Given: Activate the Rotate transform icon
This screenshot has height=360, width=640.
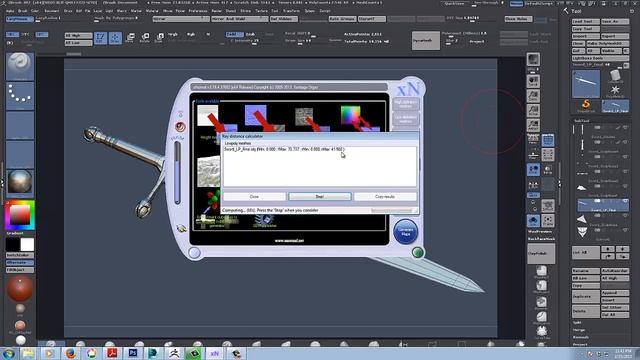Looking at the screenshot, I should [145, 38].
